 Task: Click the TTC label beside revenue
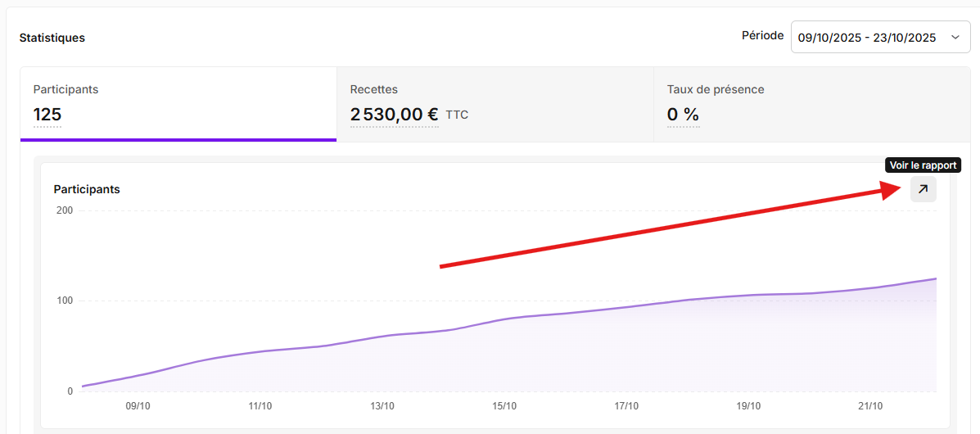[x=457, y=115]
